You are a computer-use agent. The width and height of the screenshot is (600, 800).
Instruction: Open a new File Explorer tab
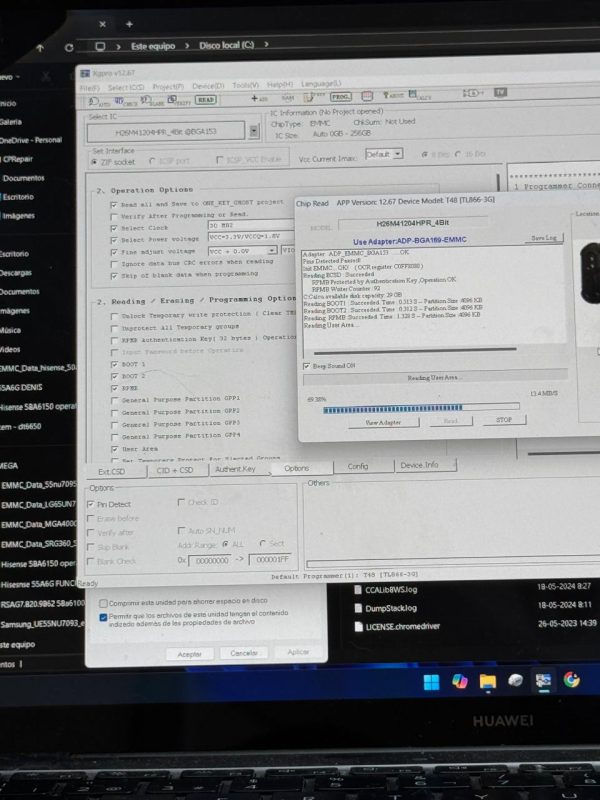[130, 24]
